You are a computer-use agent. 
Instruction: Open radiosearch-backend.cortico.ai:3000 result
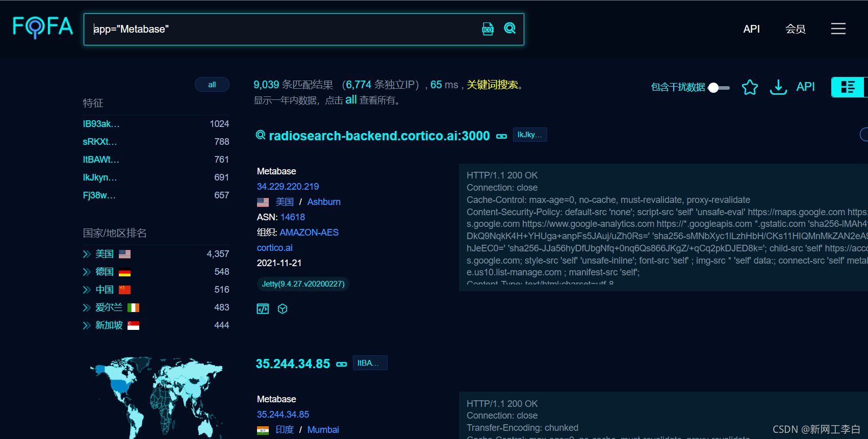379,136
